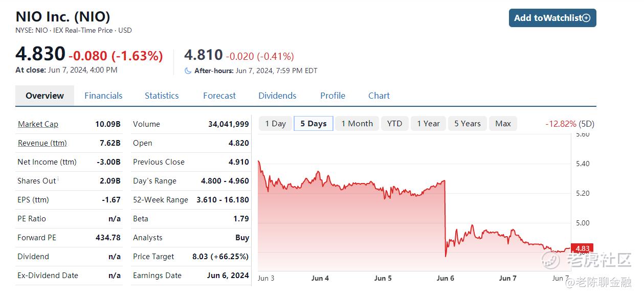Click the Revenue (ttm) link
644x297 pixels.
point(42,143)
